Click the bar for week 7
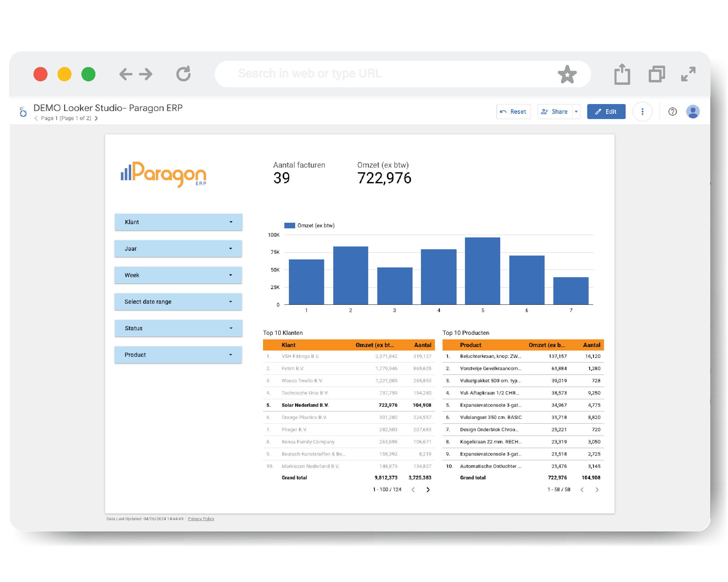The image size is (728, 582). point(571,291)
